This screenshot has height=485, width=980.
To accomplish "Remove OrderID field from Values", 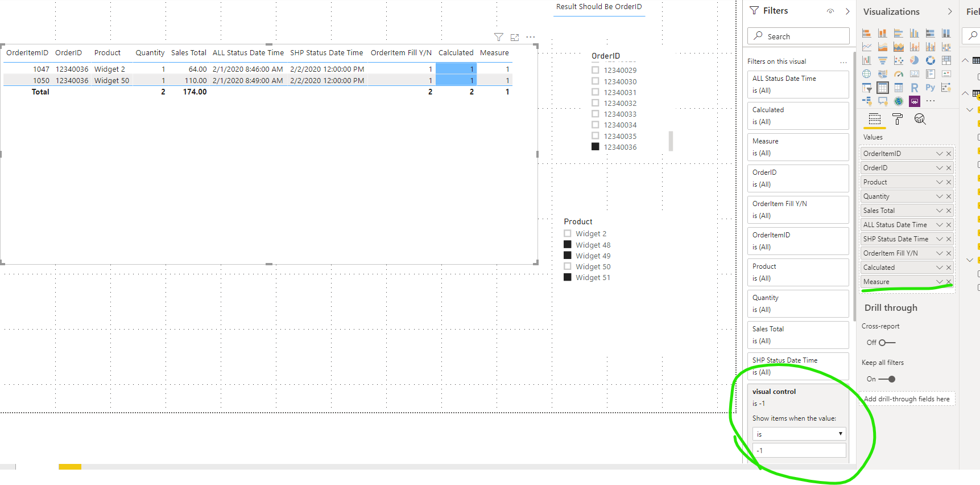I will click(949, 168).
